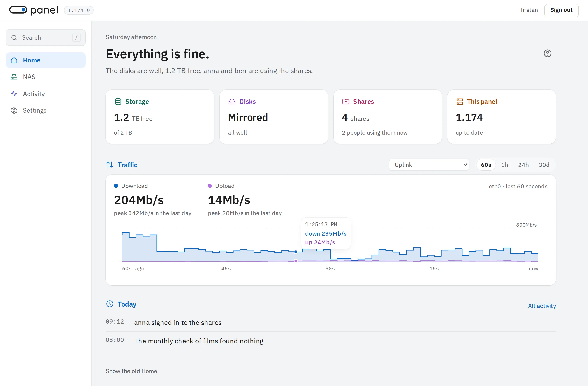Click the slash shortcut hint in search
The width and height of the screenshot is (588, 386).
click(x=76, y=37)
